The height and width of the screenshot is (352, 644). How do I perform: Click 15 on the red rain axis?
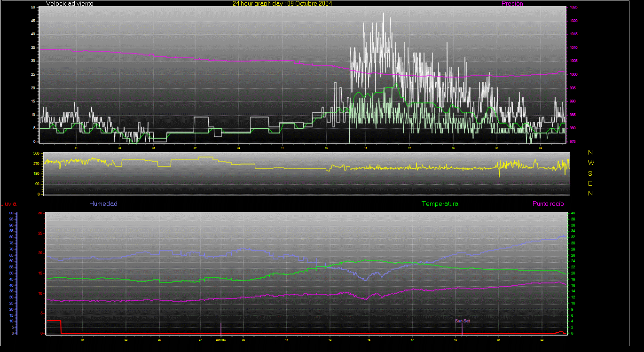pyautogui.click(x=40, y=273)
